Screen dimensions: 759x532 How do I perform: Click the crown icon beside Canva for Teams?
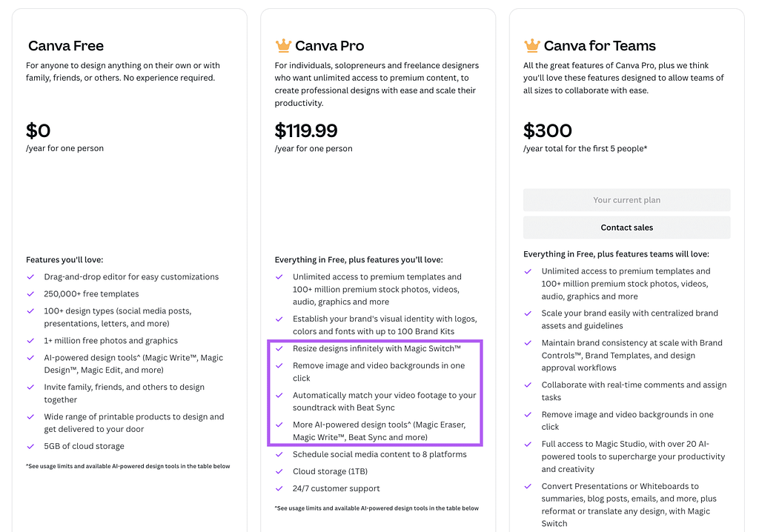[531, 46]
